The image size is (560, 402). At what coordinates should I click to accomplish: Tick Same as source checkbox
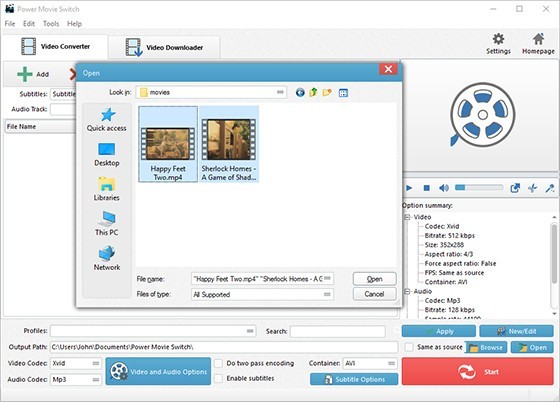pyautogui.click(x=409, y=347)
